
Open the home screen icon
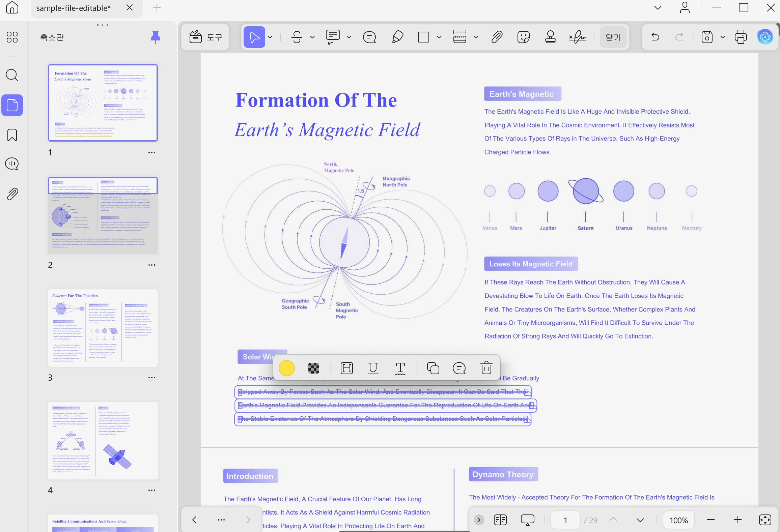tap(12, 7)
